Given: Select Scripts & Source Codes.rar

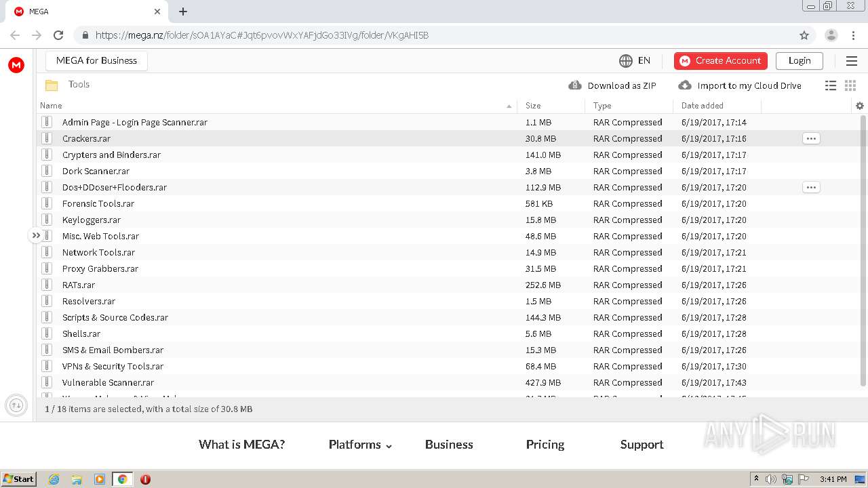Looking at the screenshot, I should (115, 317).
